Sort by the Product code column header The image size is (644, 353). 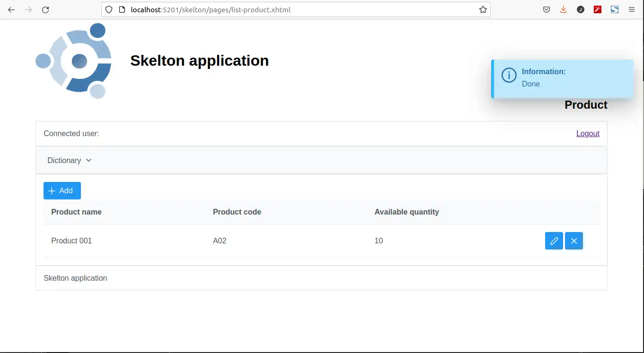click(x=237, y=212)
